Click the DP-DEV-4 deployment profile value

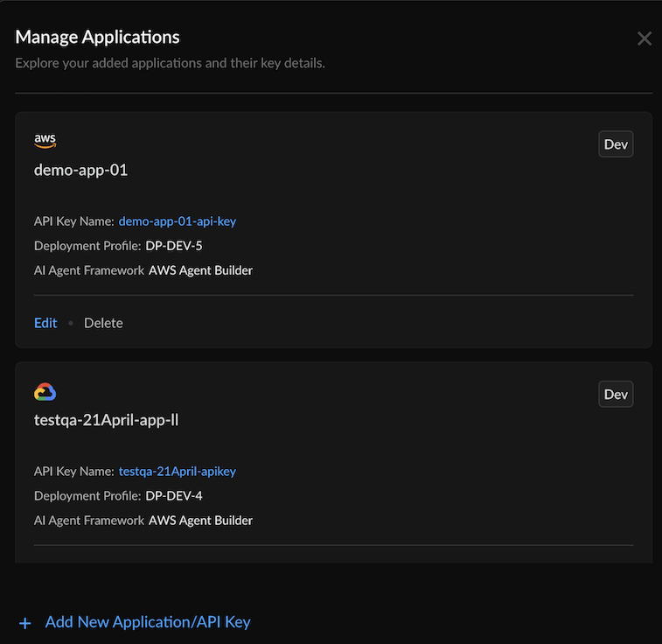(x=174, y=496)
